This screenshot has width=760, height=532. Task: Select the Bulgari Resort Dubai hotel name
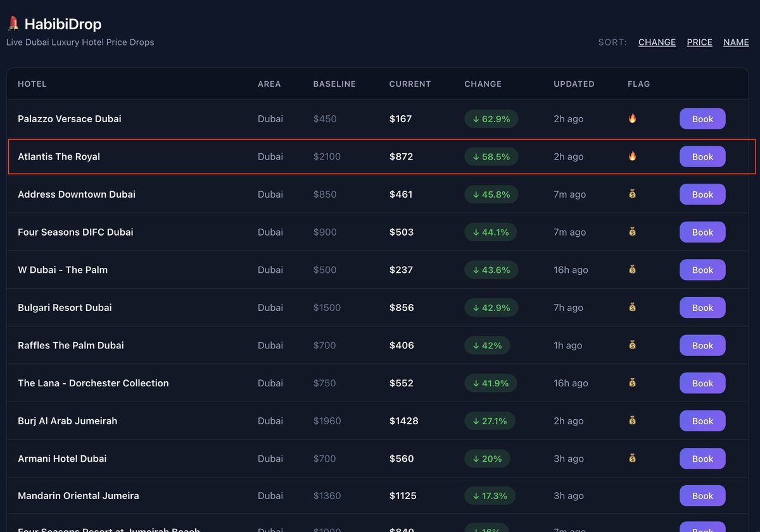pos(65,308)
